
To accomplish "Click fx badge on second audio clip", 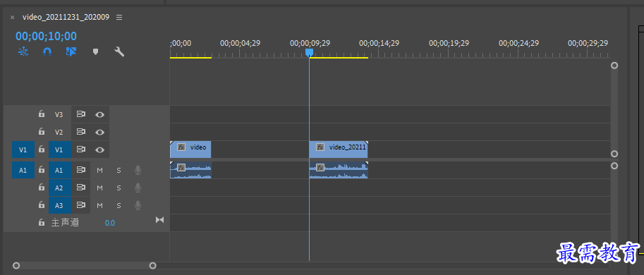I will tap(320, 167).
